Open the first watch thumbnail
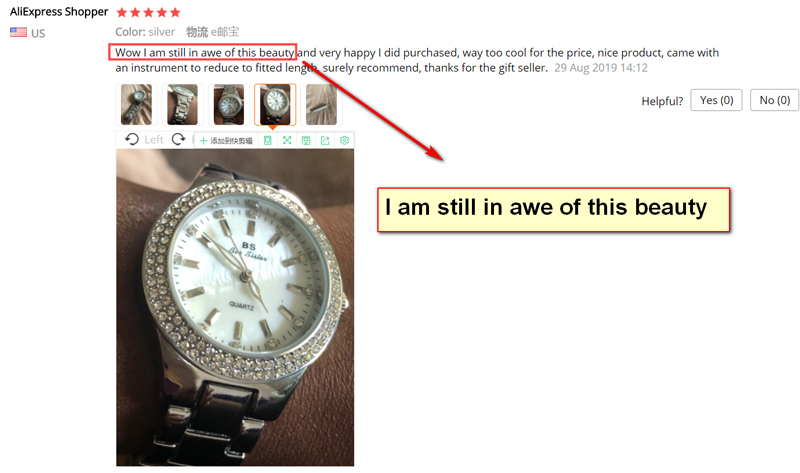Viewport: 800px width, 473px height. point(136,105)
